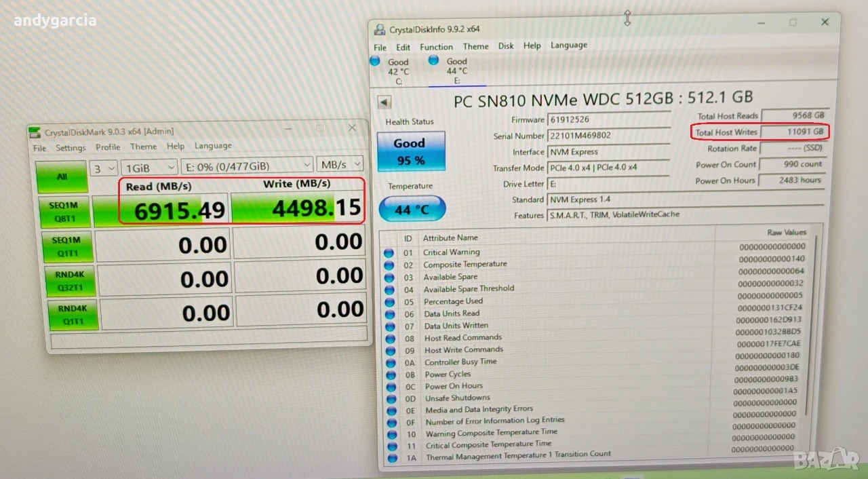This screenshot has width=868, height=479.
Task: Start the SEQ1M Q1T1 benchmark
Action: pos(66,246)
